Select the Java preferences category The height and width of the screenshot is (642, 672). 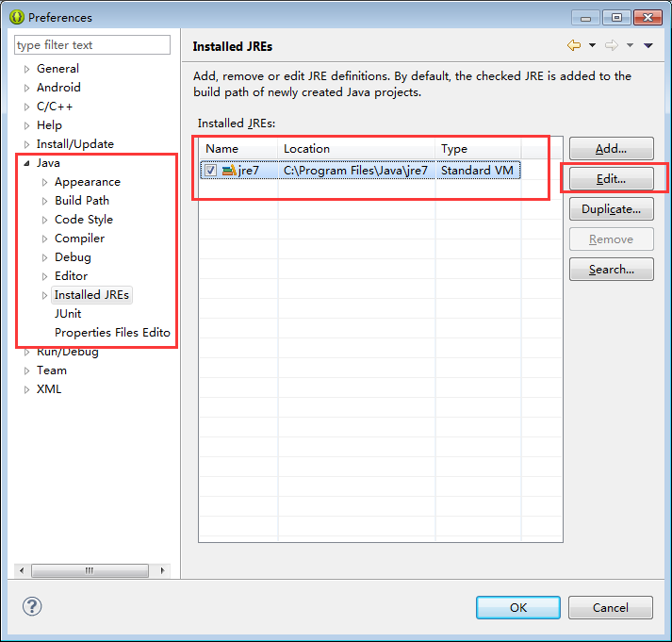(x=48, y=163)
